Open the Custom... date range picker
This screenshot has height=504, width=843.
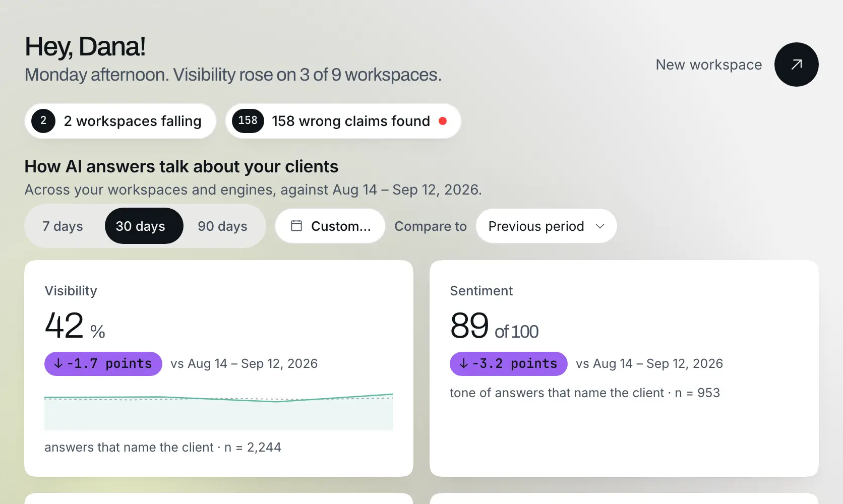click(x=330, y=226)
